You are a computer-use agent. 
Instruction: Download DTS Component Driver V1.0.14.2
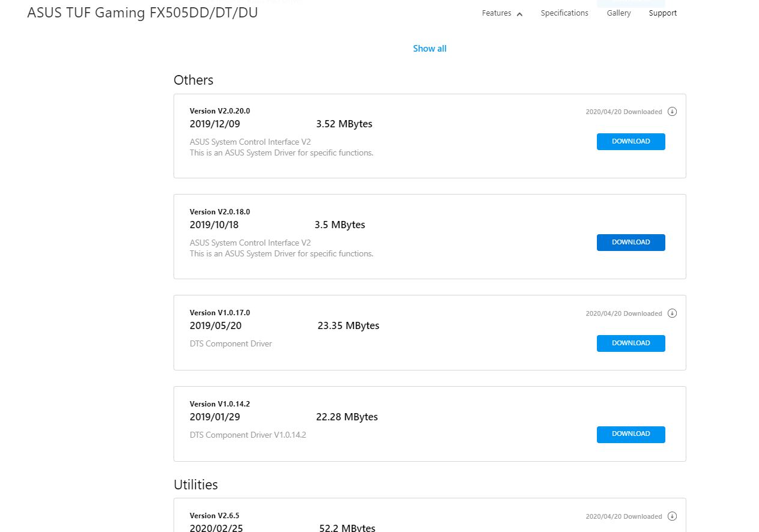tap(630, 434)
